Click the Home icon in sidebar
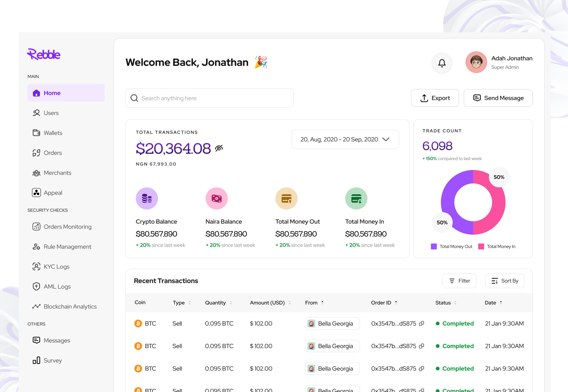 point(36,93)
